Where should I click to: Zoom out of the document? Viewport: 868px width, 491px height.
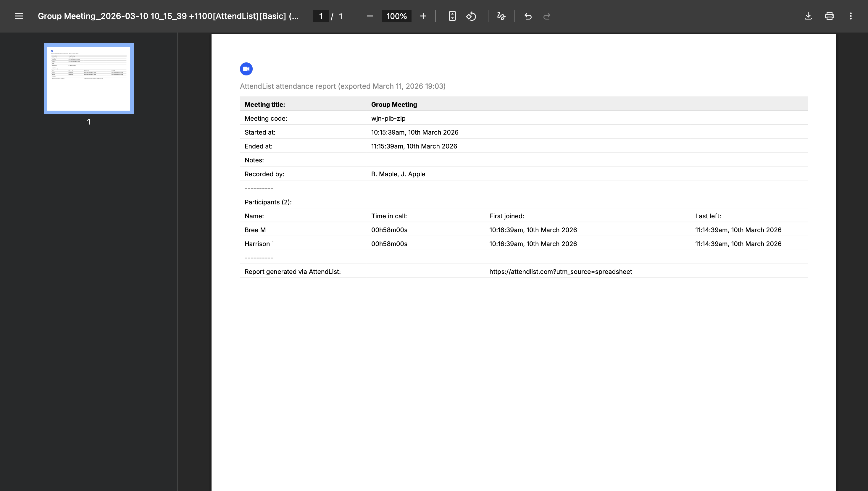tap(370, 16)
